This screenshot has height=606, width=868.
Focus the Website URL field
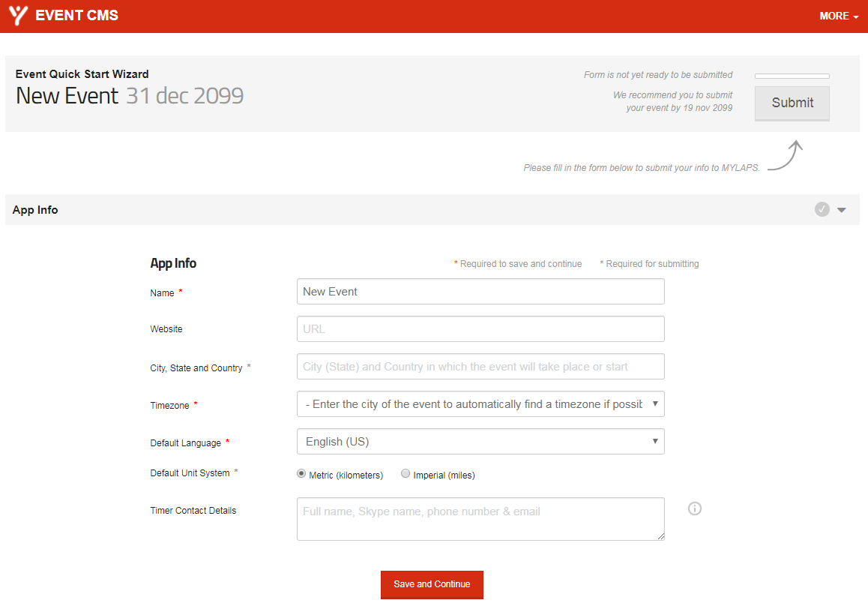[480, 329]
